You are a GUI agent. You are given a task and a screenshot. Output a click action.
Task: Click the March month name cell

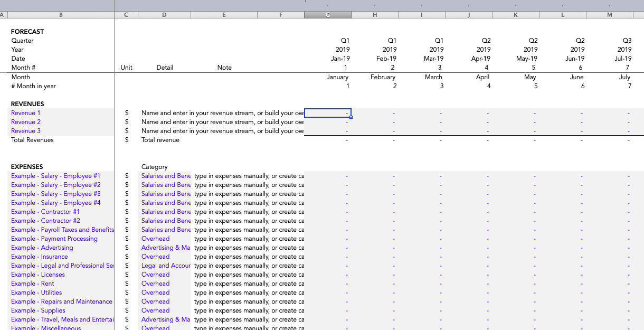tap(433, 77)
